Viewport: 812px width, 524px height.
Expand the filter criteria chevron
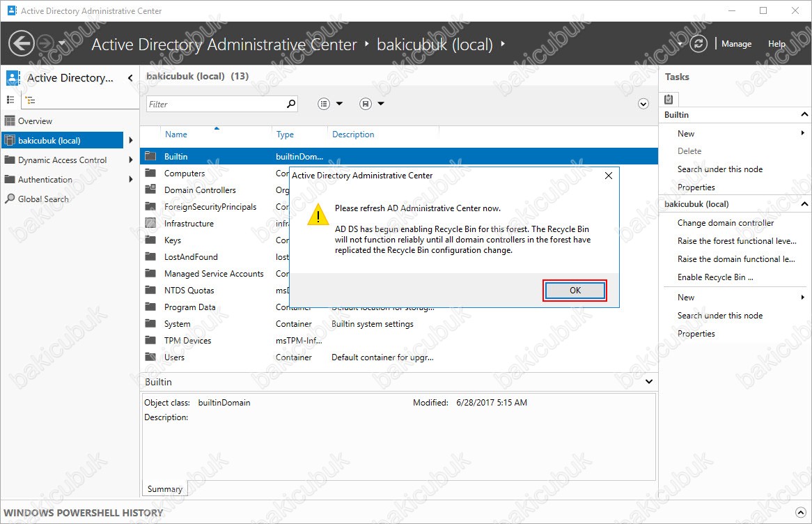click(643, 105)
